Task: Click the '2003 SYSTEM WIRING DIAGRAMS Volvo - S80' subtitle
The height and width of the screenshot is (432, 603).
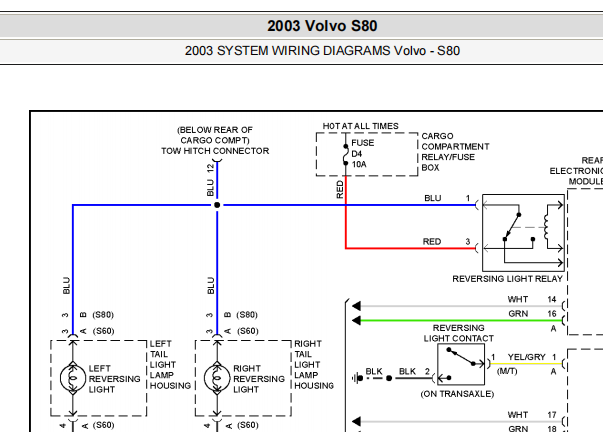Action: [322, 51]
